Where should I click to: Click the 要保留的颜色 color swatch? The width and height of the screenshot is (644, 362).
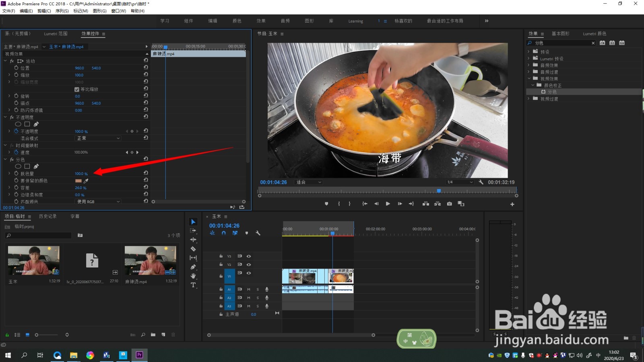[x=78, y=181]
